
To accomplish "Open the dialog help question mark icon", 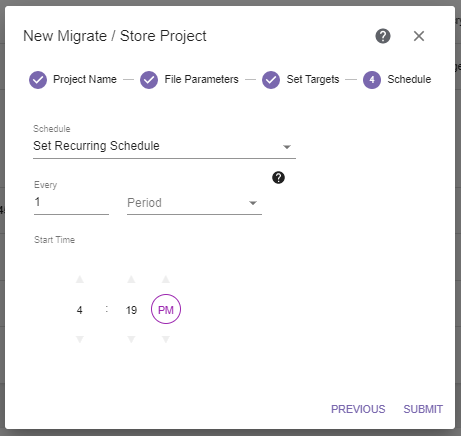I will (x=383, y=36).
